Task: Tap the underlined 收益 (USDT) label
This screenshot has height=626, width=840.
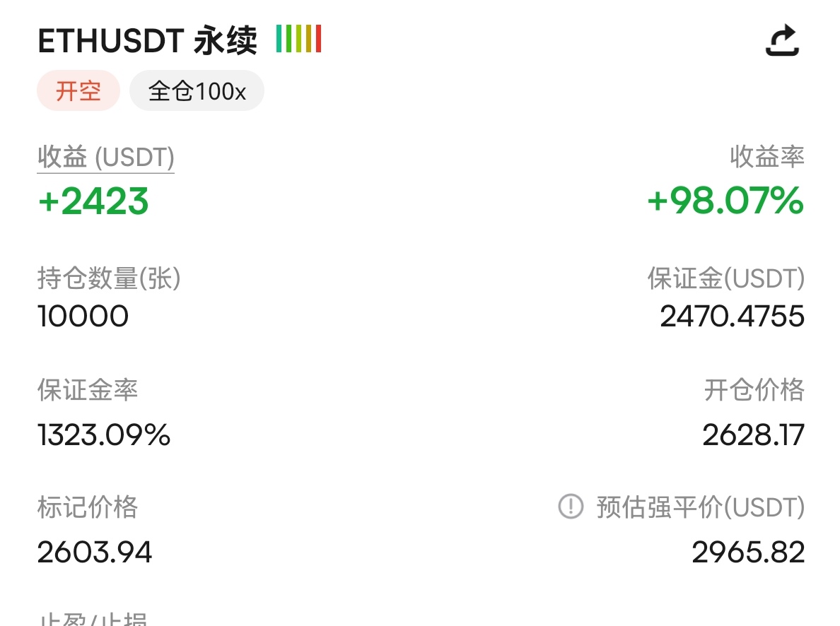Action: pos(105,158)
